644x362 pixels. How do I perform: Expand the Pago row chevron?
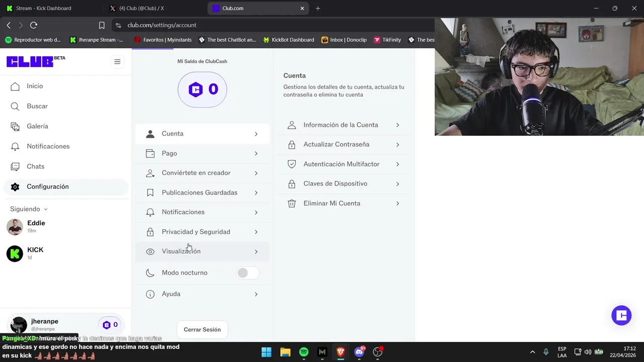(x=256, y=153)
